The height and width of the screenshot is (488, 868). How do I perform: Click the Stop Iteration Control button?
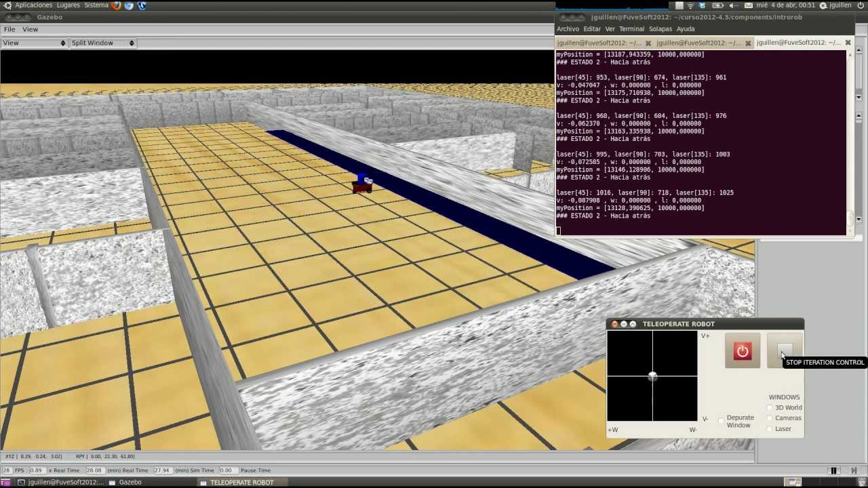pos(785,351)
